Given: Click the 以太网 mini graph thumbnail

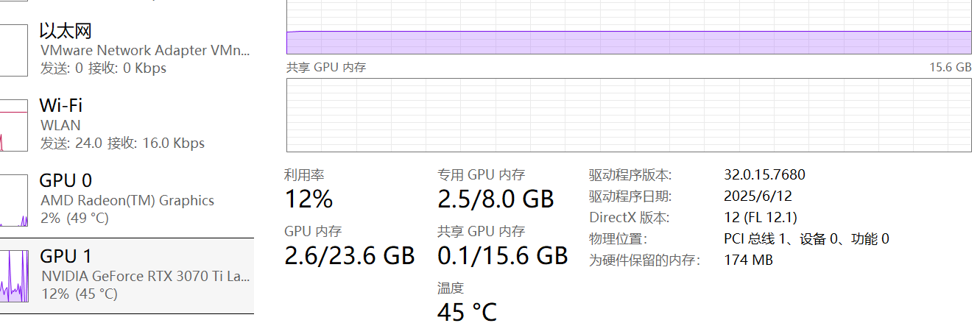Looking at the screenshot, I should tap(13, 49).
